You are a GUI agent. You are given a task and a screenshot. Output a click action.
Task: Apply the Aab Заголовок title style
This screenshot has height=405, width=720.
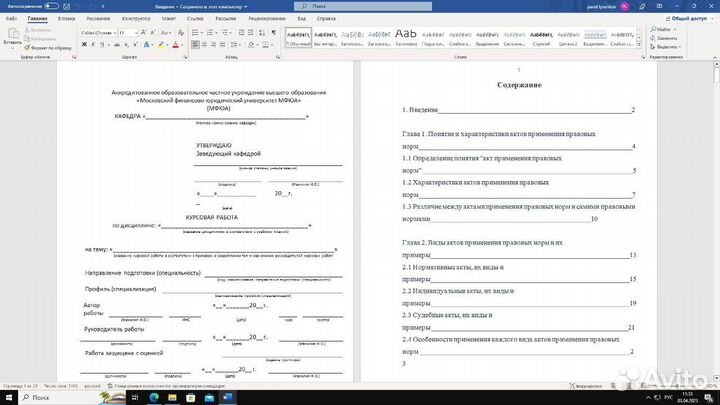pyautogui.click(x=406, y=37)
